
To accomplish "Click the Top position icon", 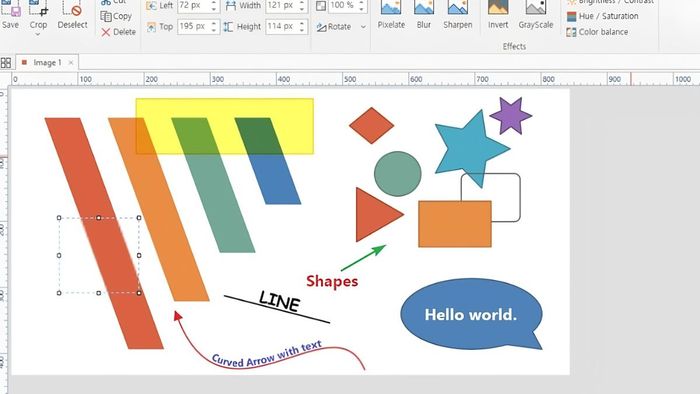I will tap(151, 27).
